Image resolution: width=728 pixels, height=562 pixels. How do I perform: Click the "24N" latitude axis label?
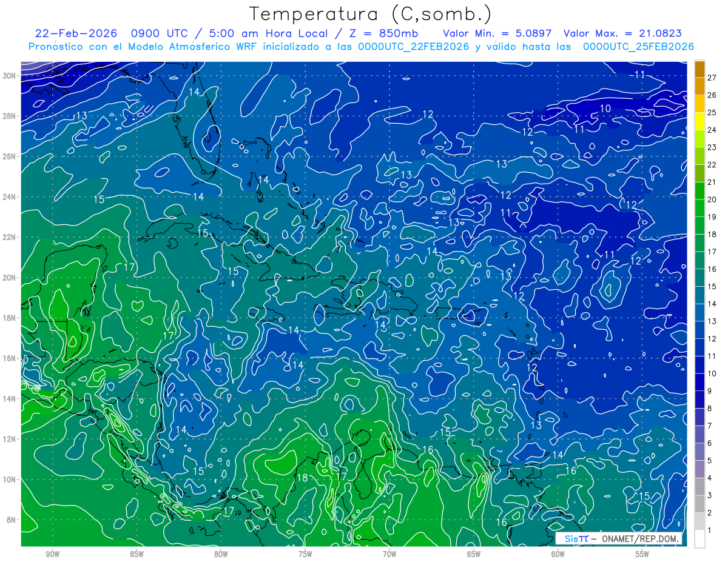[x=9, y=197]
